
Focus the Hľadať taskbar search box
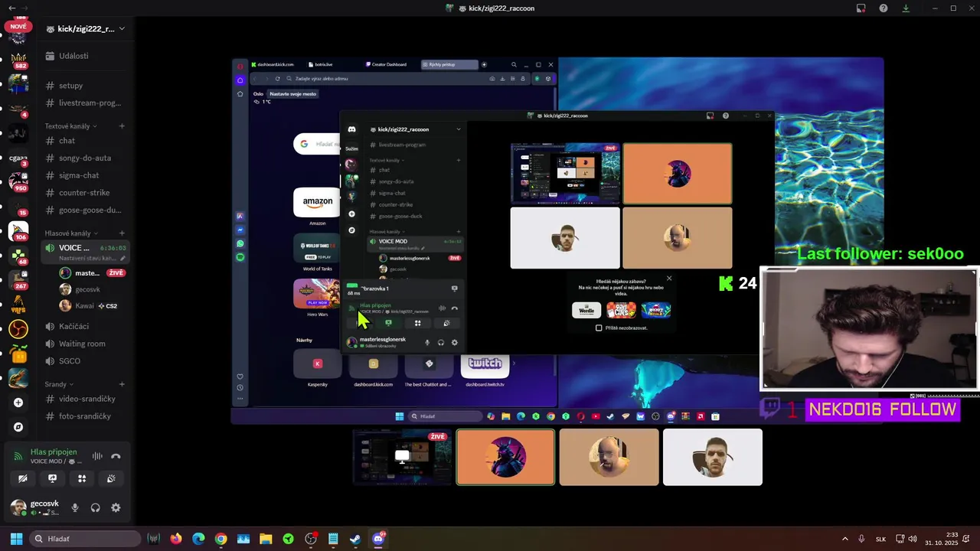pyautogui.click(x=85, y=539)
